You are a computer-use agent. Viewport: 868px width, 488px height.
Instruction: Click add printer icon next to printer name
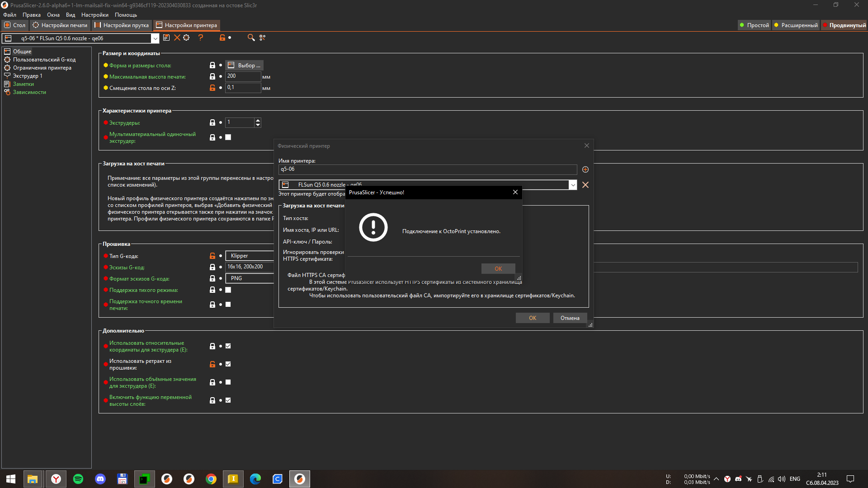(585, 169)
